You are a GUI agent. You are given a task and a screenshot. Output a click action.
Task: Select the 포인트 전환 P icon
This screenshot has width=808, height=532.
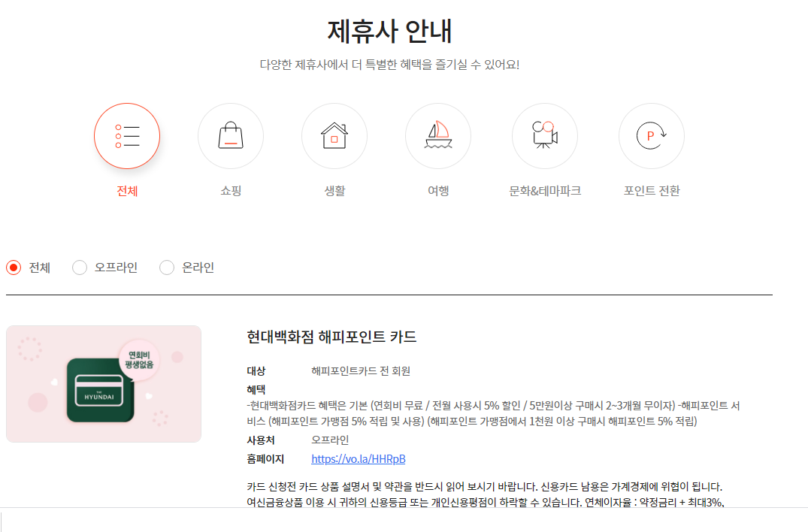pos(652,136)
